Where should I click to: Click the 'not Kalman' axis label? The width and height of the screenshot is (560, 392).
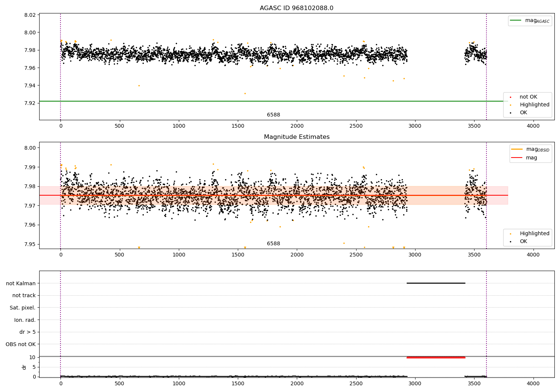point(21,283)
